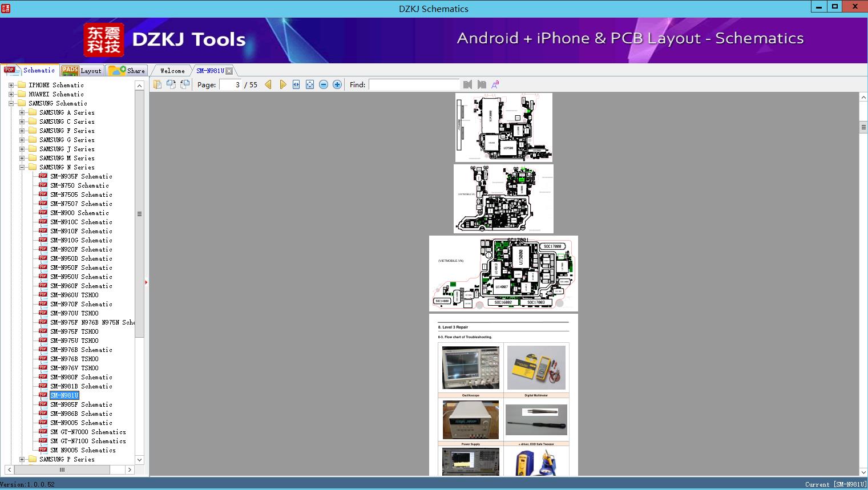This screenshot has width=868, height=490.
Task: Collapse the sidebar using splitter arrow
Action: (x=146, y=282)
